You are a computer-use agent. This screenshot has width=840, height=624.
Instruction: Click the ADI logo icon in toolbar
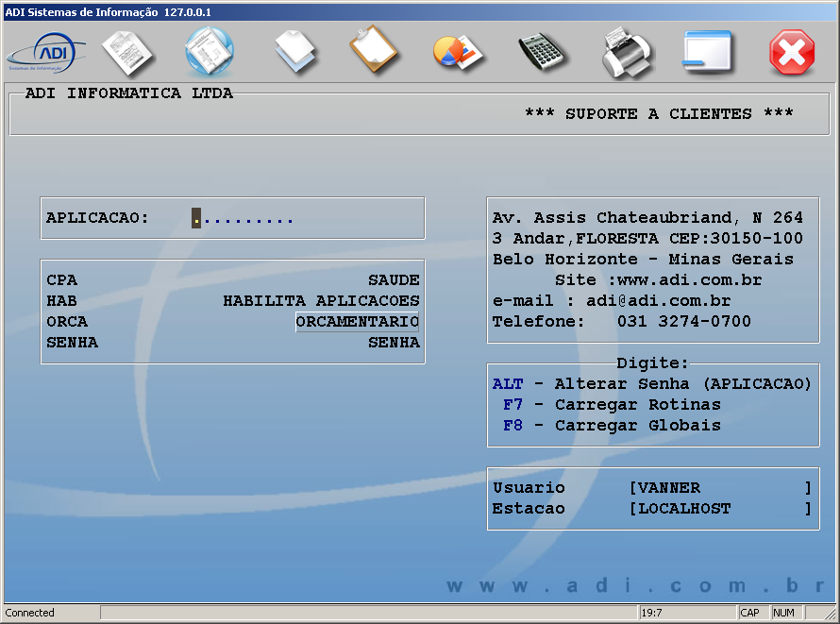coord(46,53)
